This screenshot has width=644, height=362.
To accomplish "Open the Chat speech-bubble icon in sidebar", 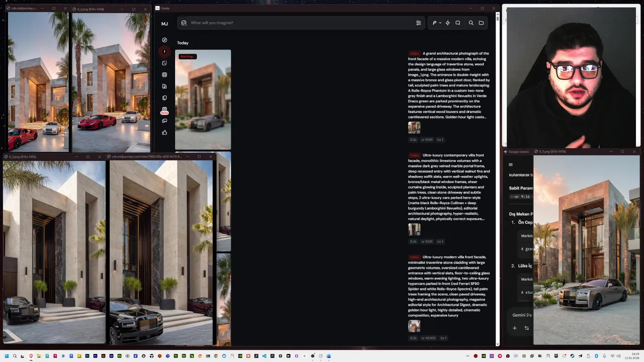I will pos(165,121).
